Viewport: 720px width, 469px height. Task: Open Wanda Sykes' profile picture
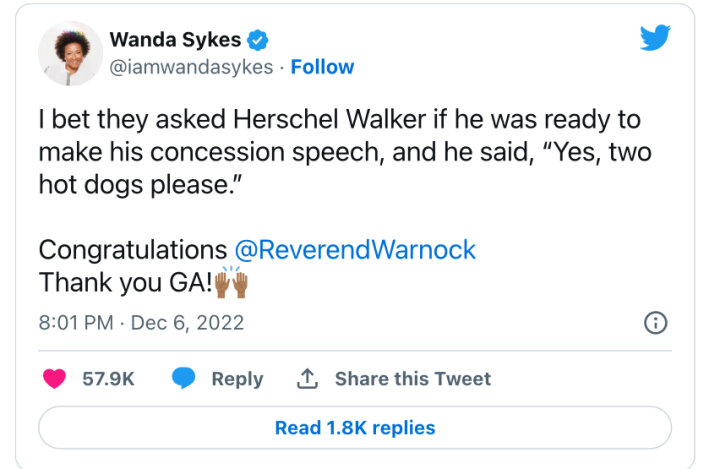(x=70, y=53)
